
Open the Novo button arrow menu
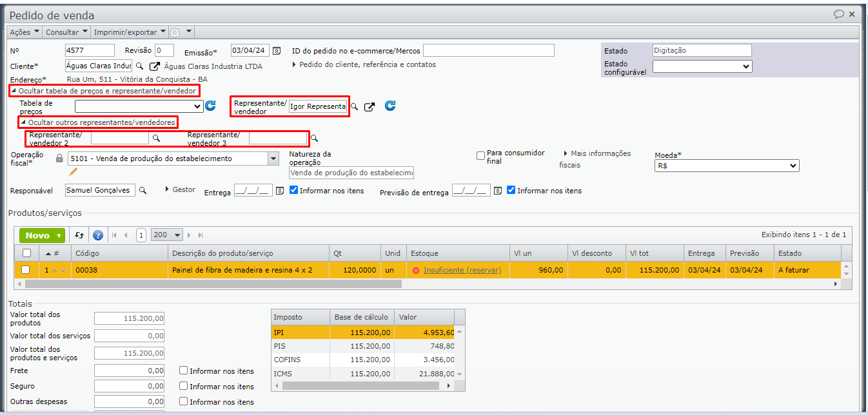(x=59, y=236)
